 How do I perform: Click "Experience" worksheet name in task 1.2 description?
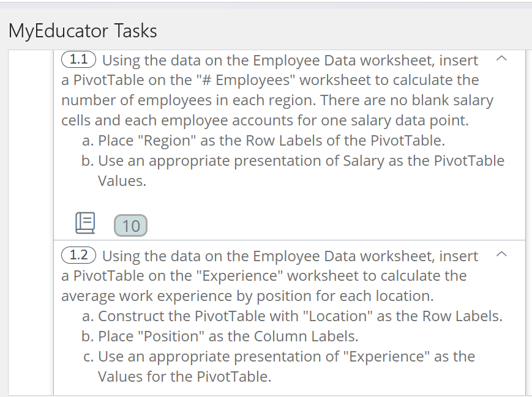point(239,276)
